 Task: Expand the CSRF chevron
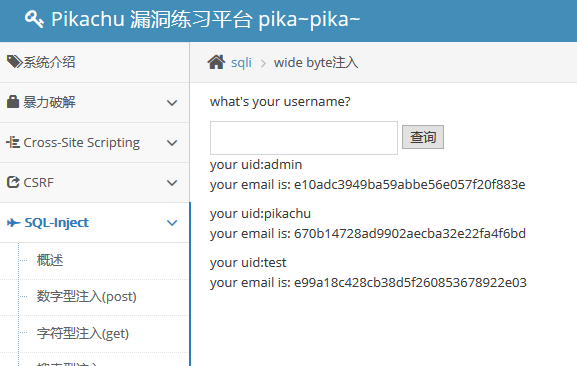[172, 183]
